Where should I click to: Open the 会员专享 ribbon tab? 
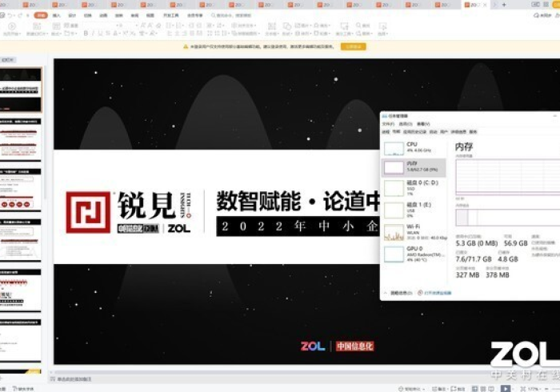(x=195, y=15)
